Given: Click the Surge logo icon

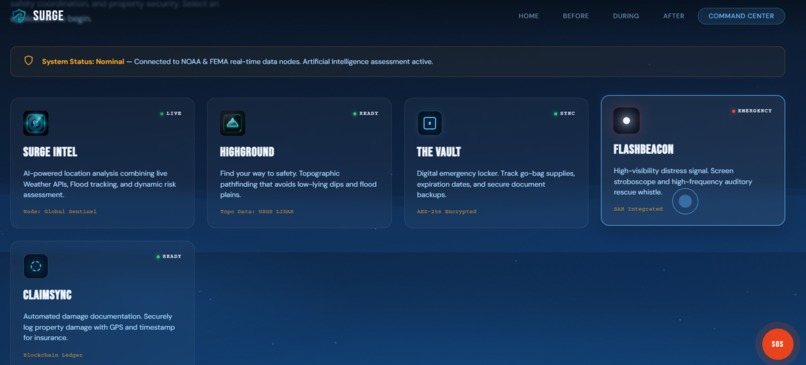Looking at the screenshot, I should (19, 16).
